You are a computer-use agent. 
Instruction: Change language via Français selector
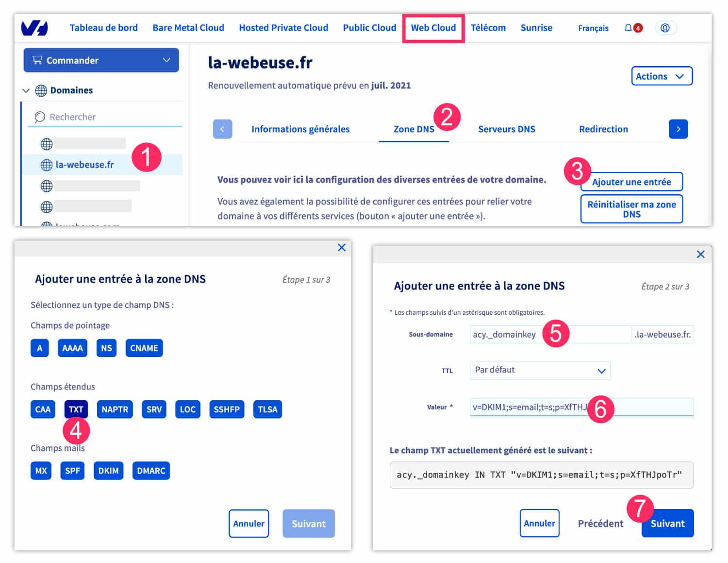(593, 28)
